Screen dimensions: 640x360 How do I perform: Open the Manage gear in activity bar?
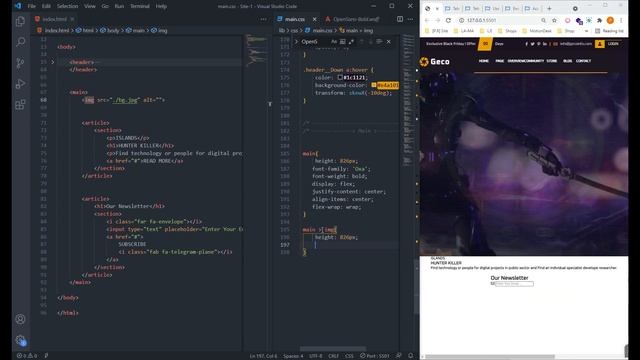[x=20, y=340]
